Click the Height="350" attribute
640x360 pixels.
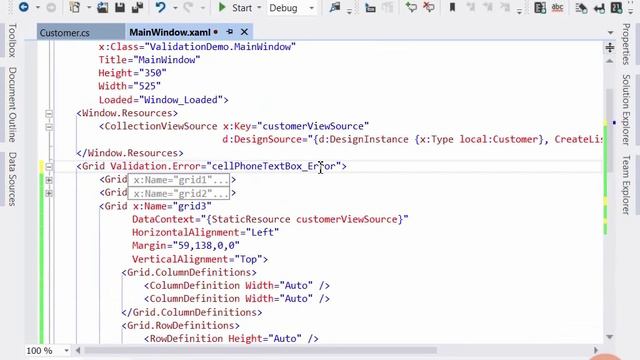pyautogui.click(x=133, y=73)
